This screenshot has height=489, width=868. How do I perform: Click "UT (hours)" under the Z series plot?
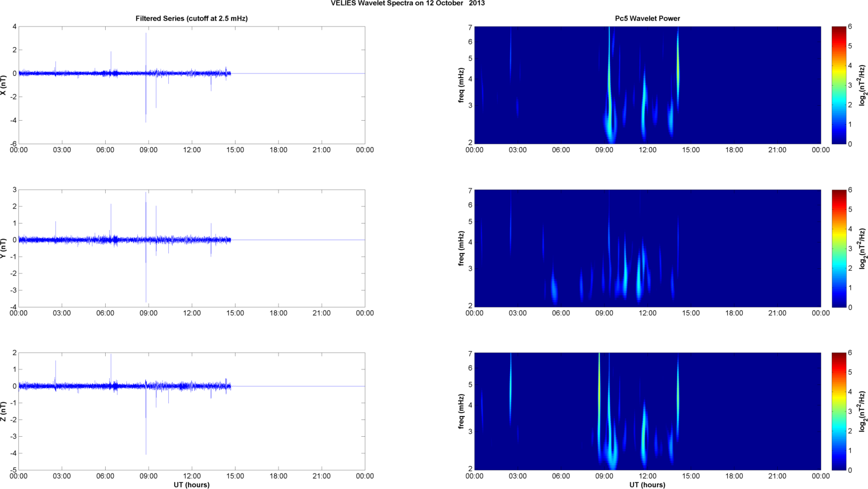[191, 485]
